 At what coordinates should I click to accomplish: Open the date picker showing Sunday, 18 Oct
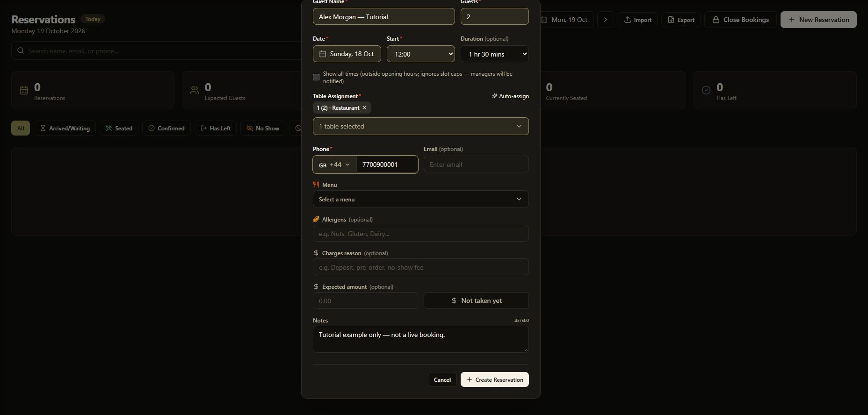coord(347,54)
